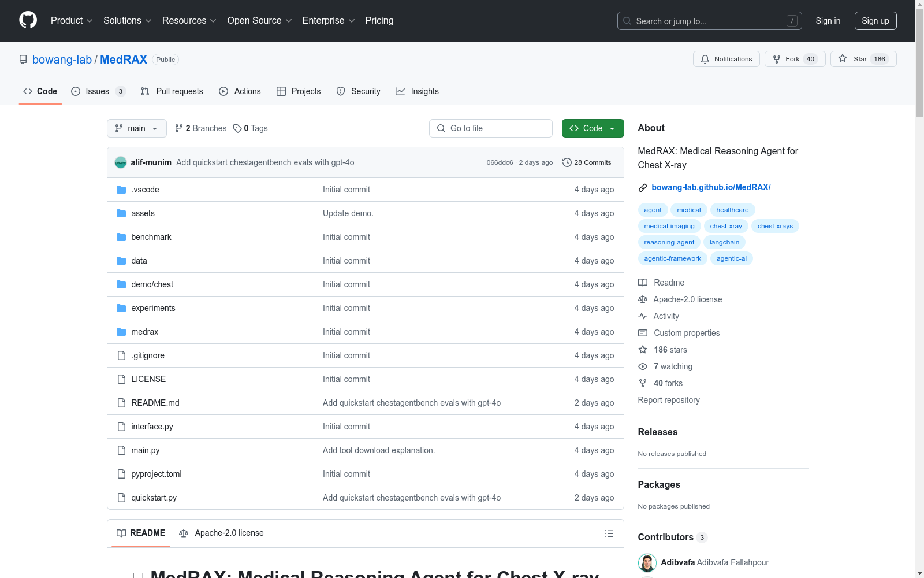
Task: Switch to the Security tab
Action: tap(359, 91)
